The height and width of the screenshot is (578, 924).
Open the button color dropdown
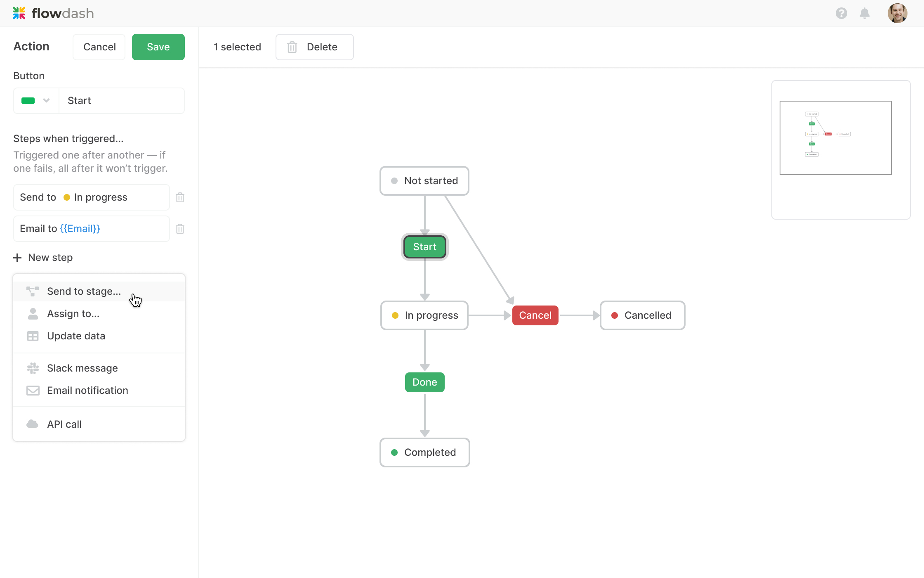pyautogui.click(x=46, y=101)
